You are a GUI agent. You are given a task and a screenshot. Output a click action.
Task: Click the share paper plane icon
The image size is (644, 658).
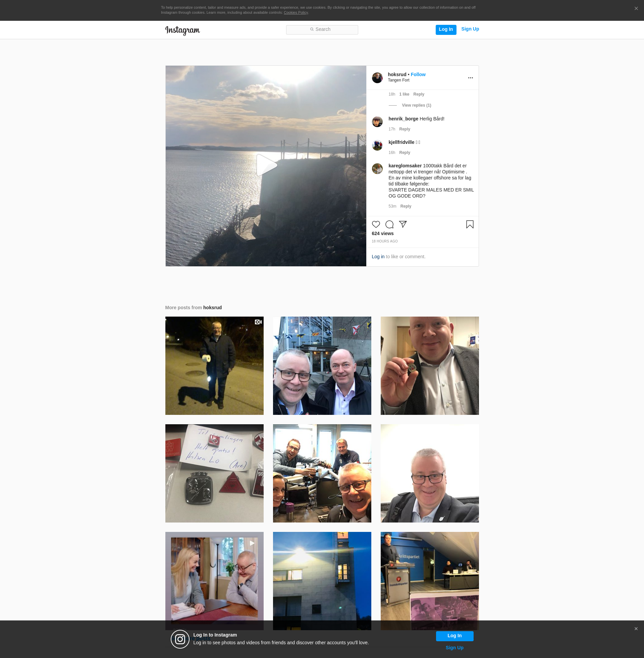(x=402, y=224)
